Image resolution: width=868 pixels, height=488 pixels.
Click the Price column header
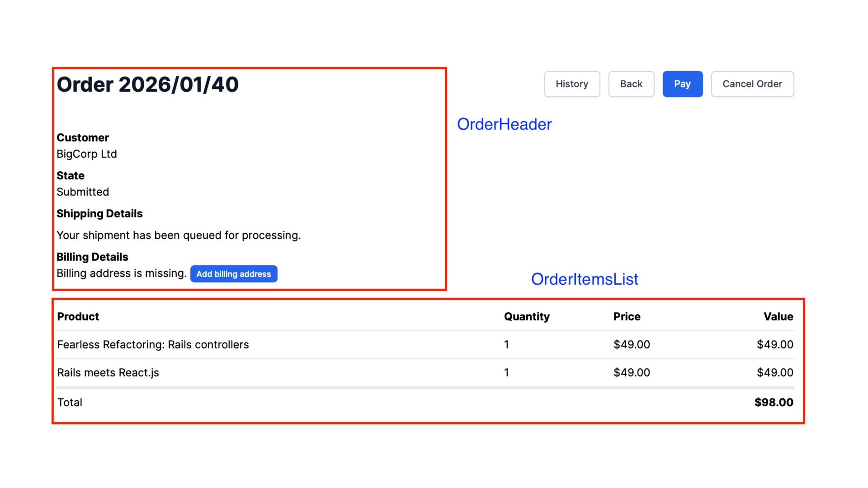627,317
